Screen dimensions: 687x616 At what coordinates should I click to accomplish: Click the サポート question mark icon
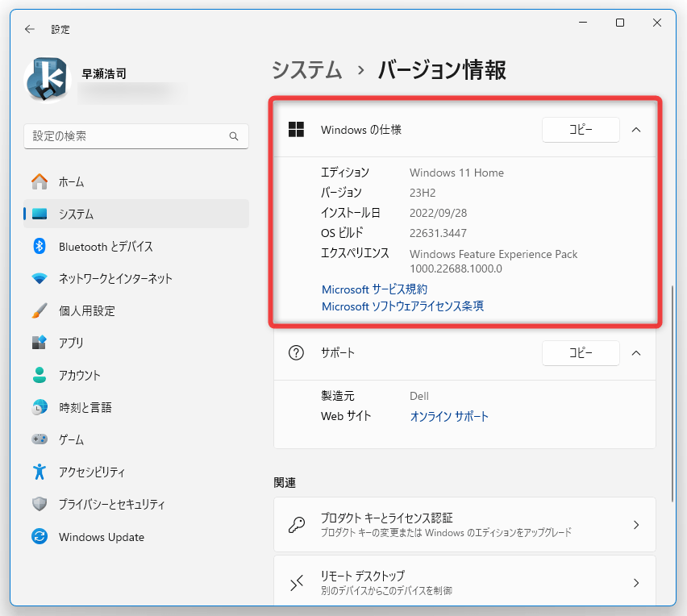pos(296,352)
